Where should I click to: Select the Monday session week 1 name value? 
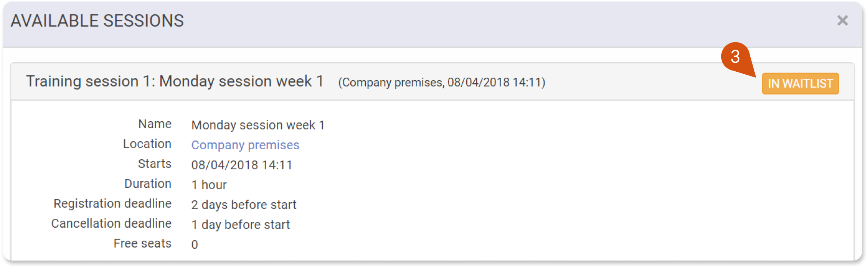[258, 125]
